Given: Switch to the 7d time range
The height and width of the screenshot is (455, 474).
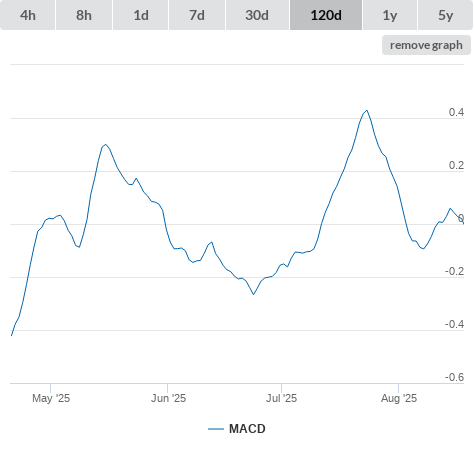Looking at the screenshot, I should tap(197, 15).
